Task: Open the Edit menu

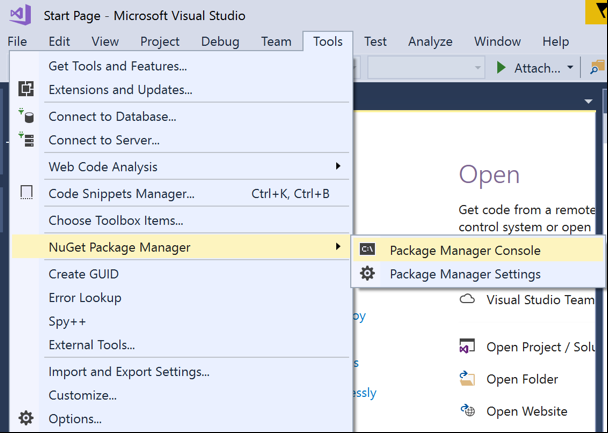Action: tap(59, 41)
